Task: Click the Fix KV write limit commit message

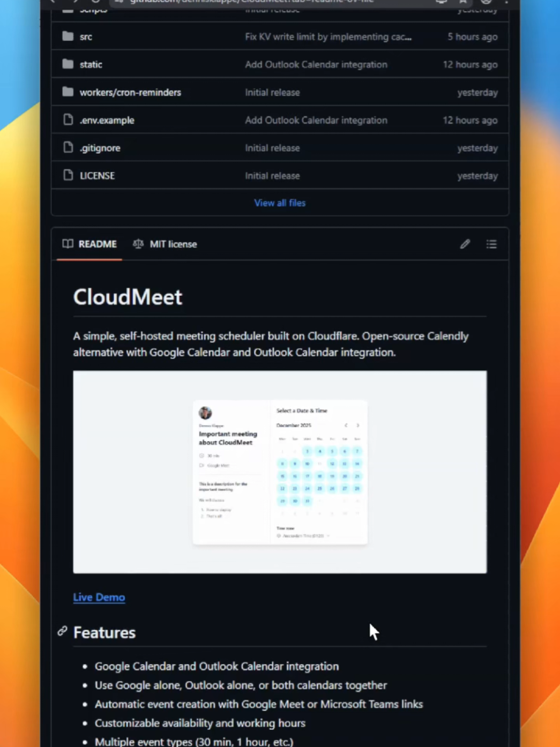Action: coord(328,36)
